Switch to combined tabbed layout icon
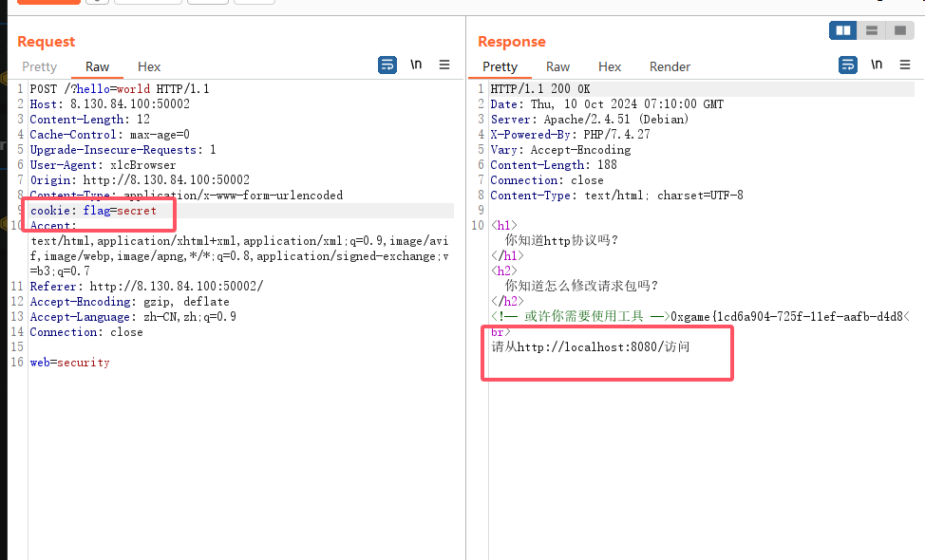Viewport: 925px width, 560px height. tap(899, 30)
